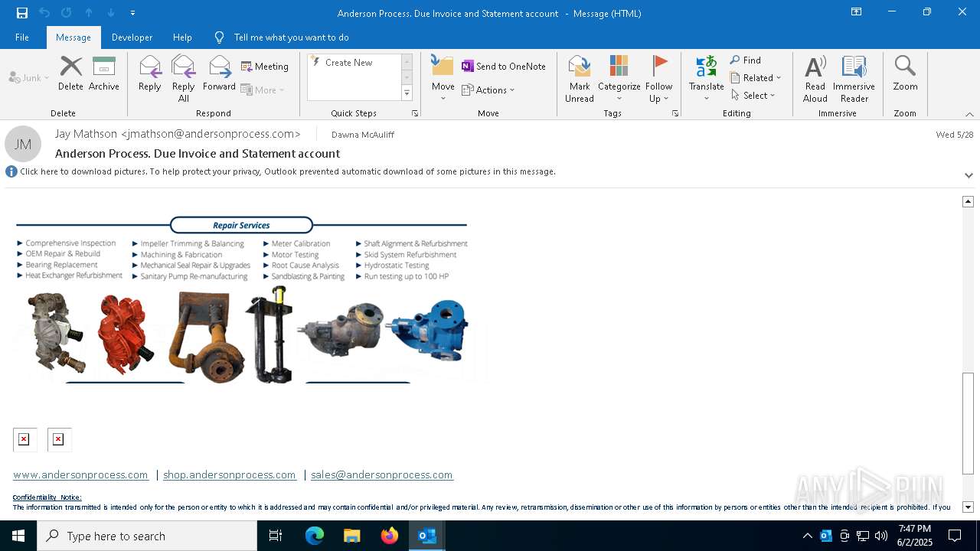This screenshot has width=980, height=551.
Task: Click the 'Tell me what you want to do' box
Action: click(291, 37)
